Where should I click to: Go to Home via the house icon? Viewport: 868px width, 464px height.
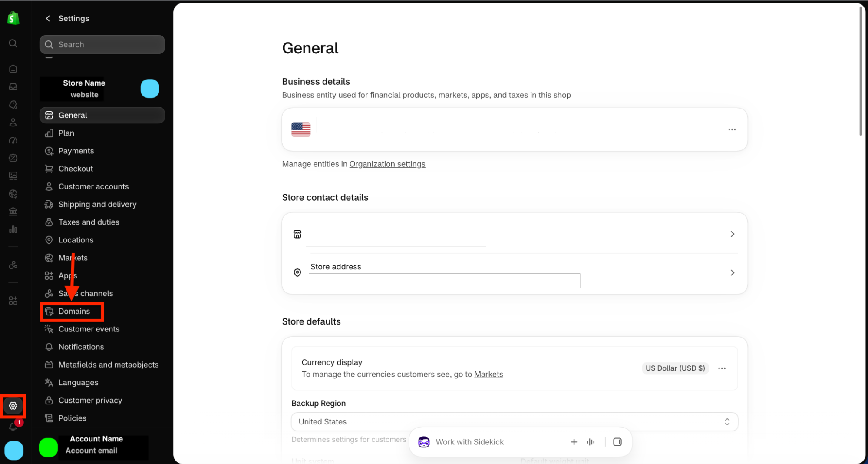(13, 69)
